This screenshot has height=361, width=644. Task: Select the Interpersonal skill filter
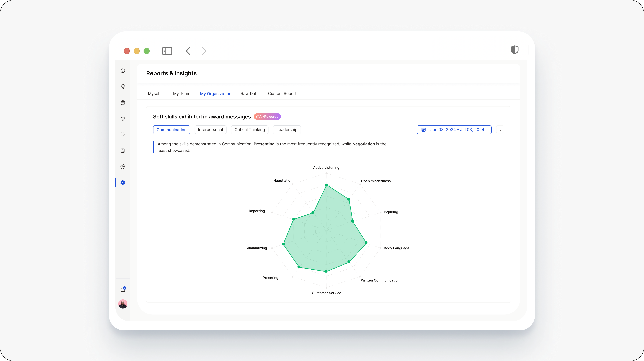[210, 130]
